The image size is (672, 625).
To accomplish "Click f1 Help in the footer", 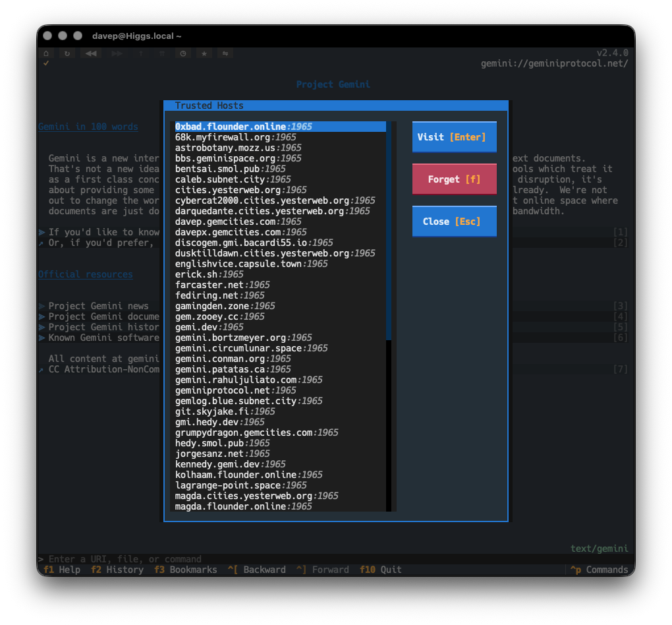I will click(62, 570).
